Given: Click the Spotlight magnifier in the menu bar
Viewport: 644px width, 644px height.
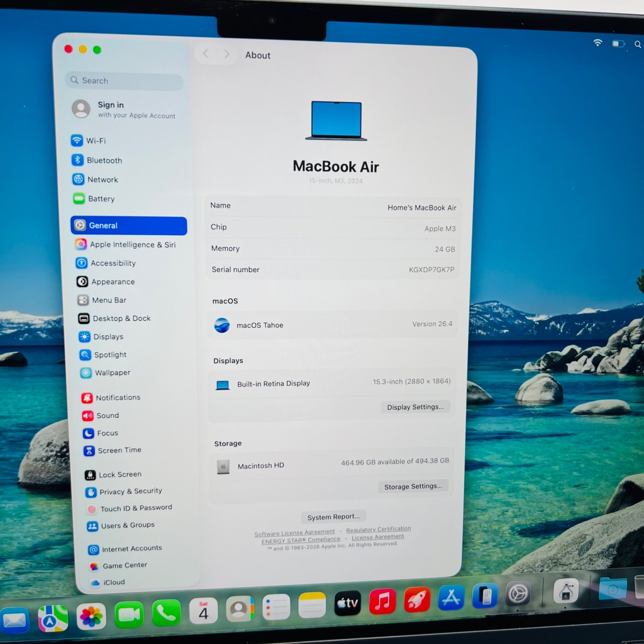Looking at the screenshot, I should click(x=638, y=44).
